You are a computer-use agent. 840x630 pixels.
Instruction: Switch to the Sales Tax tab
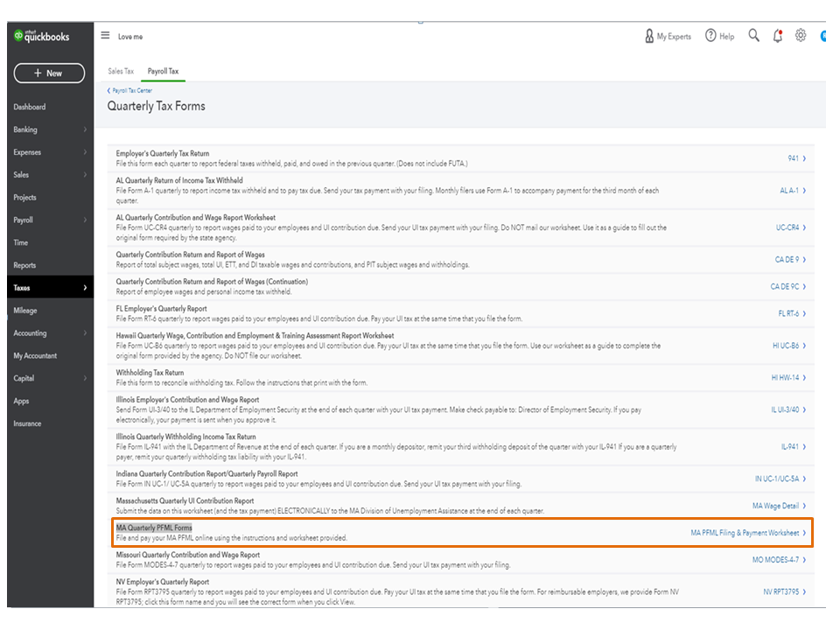coord(121,72)
